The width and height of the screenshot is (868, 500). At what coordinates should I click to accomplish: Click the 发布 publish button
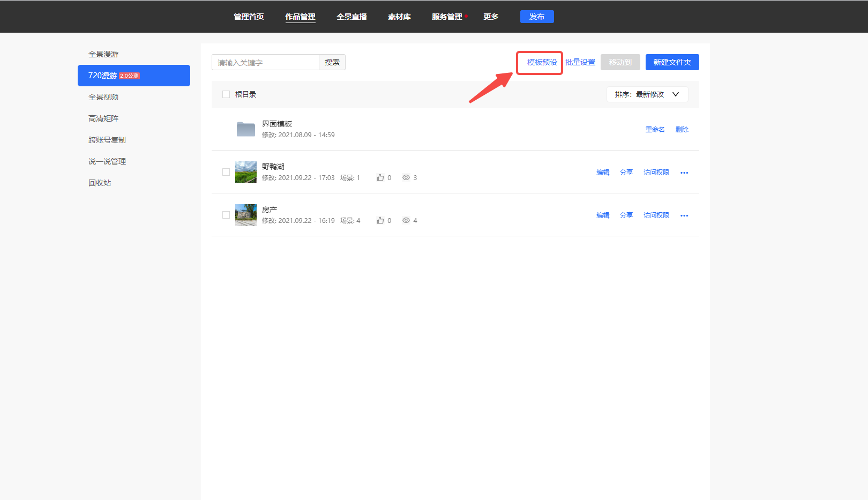click(x=537, y=17)
